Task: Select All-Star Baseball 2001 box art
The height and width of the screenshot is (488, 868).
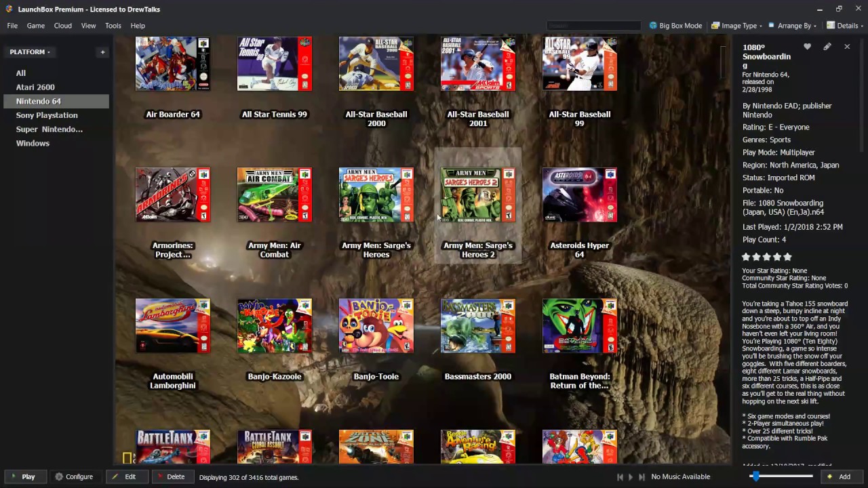Action: coord(478,64)
